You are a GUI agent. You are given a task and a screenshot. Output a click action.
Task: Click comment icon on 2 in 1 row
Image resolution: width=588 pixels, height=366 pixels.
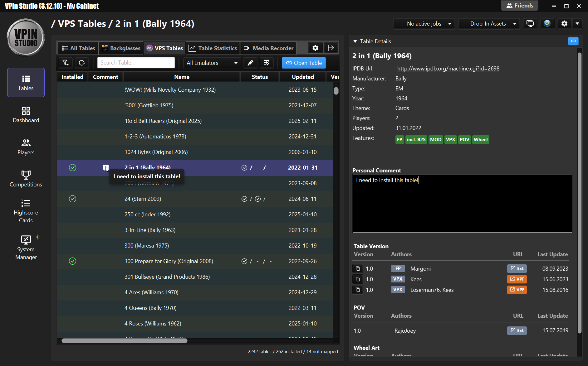[x=105, y=168]
